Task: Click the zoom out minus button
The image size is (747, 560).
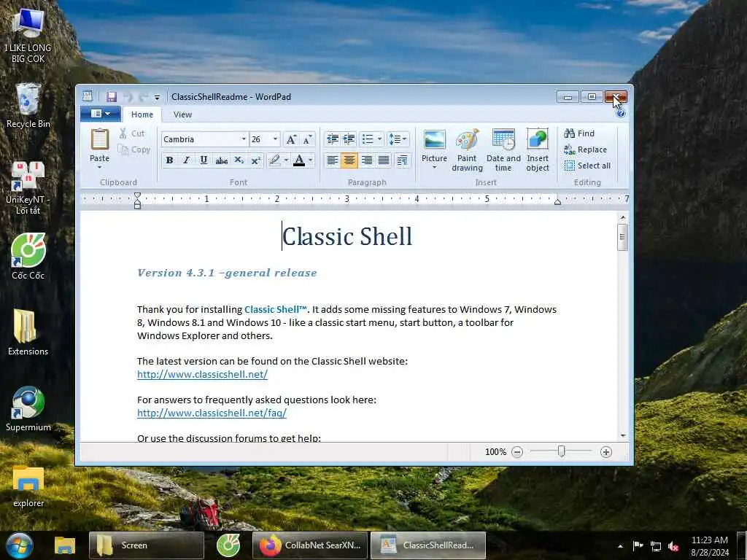Action: pos(517,452)
